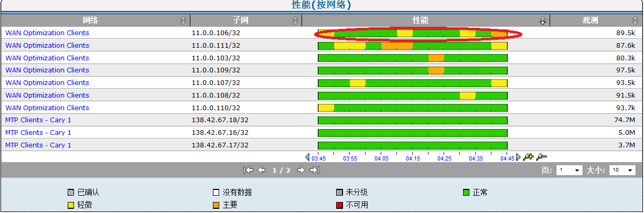Image resolution: width=644 pixels, height=213 pixels.
Task: Move timeline later with the right arrow after 04:45
Action: coord(519,157)
